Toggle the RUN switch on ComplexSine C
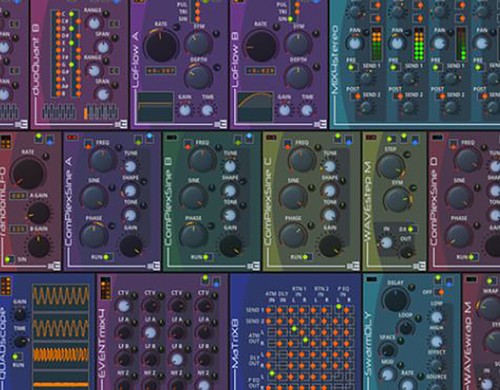Image resolution: width=500 pixels, height=390 pixels. pyautogui.click(x=307, y=257)
